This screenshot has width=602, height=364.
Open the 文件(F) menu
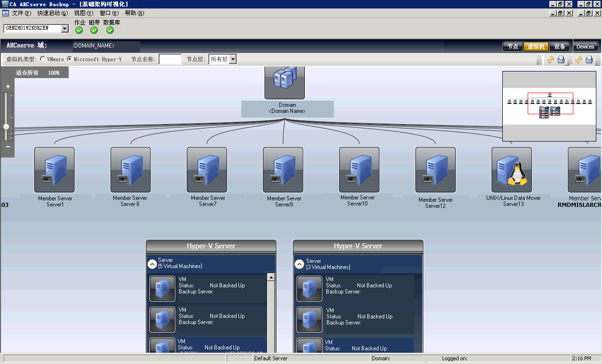(21, 13)
